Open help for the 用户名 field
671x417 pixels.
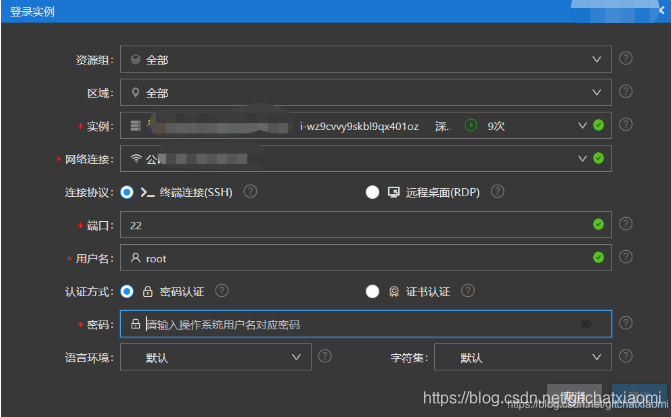point(626,257)
